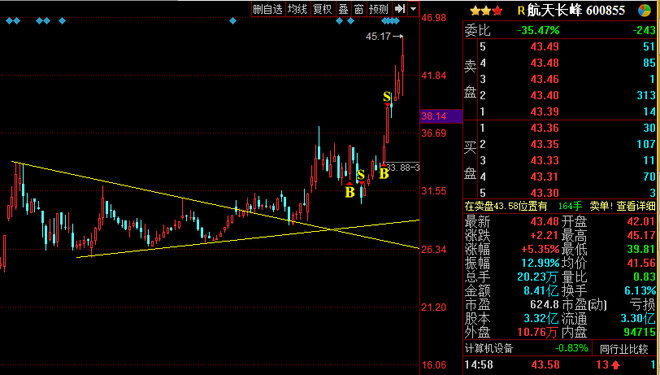The height and width of the screenshot is (375, 660).
Task: Click the 振幅 value 12.99%
Action: 540,263
